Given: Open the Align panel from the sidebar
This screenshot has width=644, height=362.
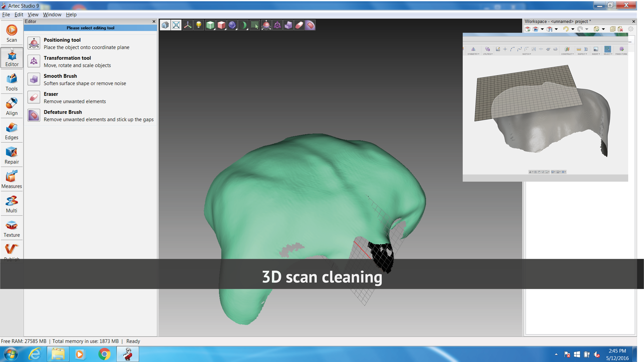Looking at the screenshot, I should 11,106.
